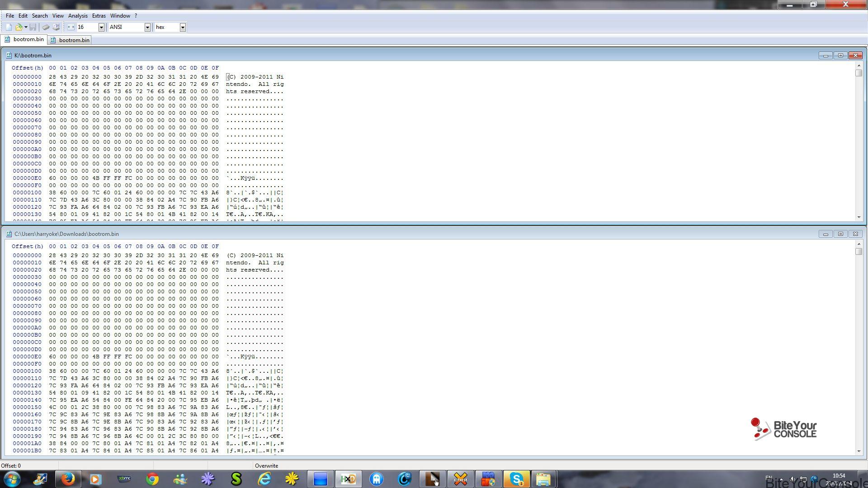Click the Offset(h) header in K:\bootrom.bin pane
Screen dimensions: 868x488
click(x=28, y=68)
